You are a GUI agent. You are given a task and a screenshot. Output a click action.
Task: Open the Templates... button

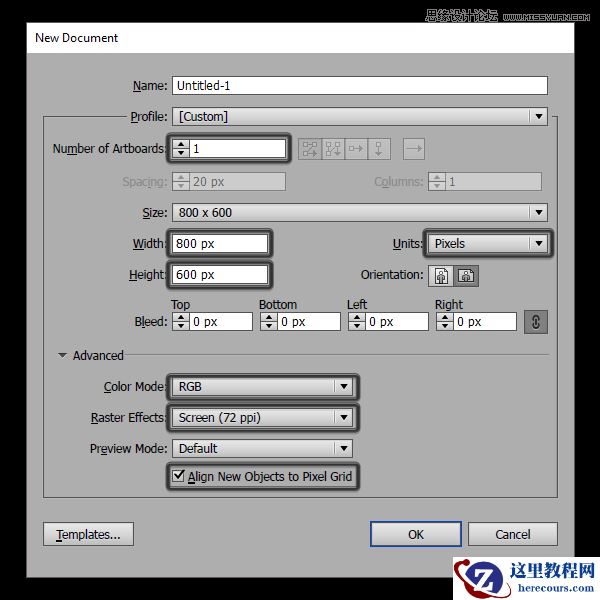point(88,534)
